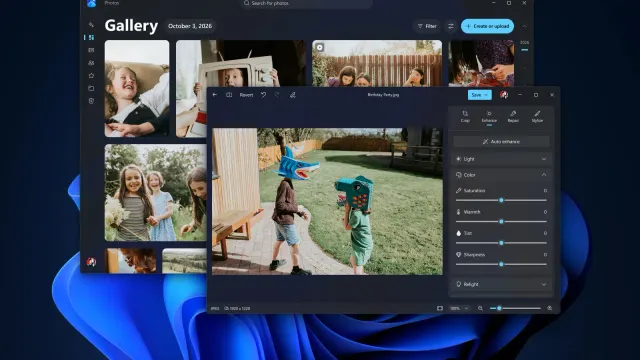Undo the last edit in the editor
The height and width of the screenshot is (360, 640).
[264, 95]
